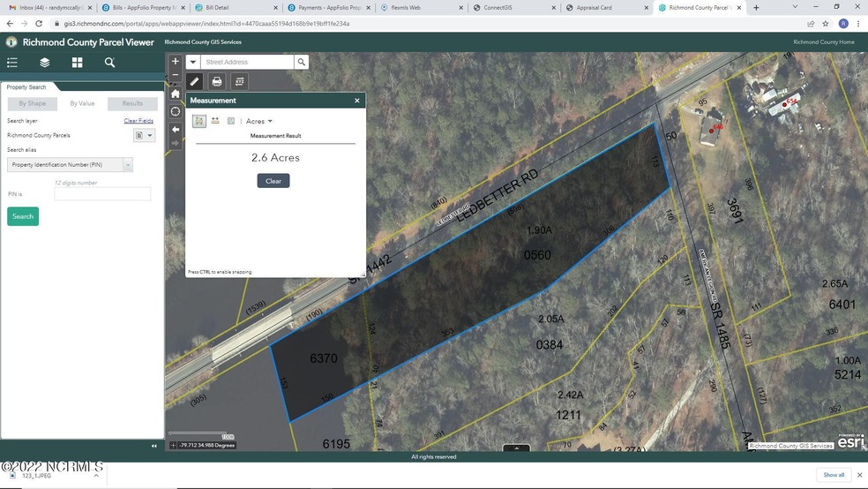Switch to Results tab

click(132, 103)
